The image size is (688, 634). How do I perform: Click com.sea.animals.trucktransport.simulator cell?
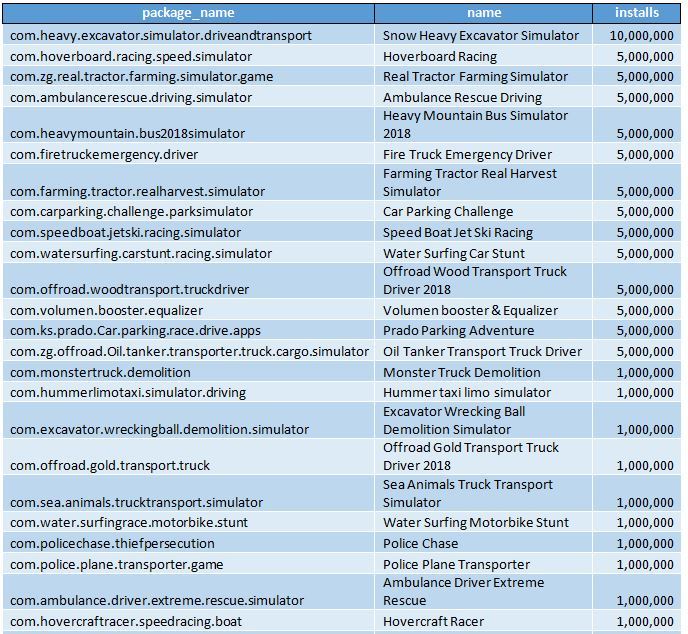click(188, 494)
